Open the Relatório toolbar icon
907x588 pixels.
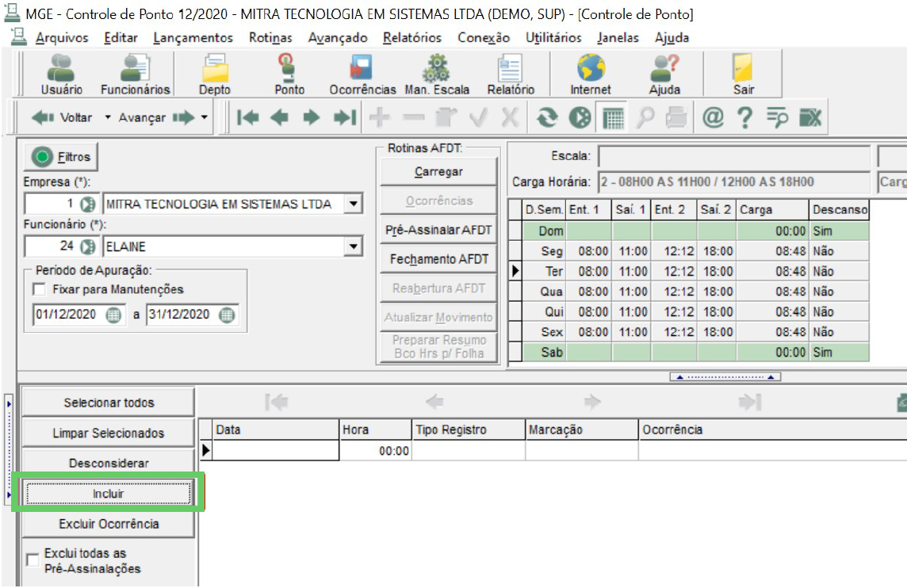pyautogui.click(x=511, y=74)
